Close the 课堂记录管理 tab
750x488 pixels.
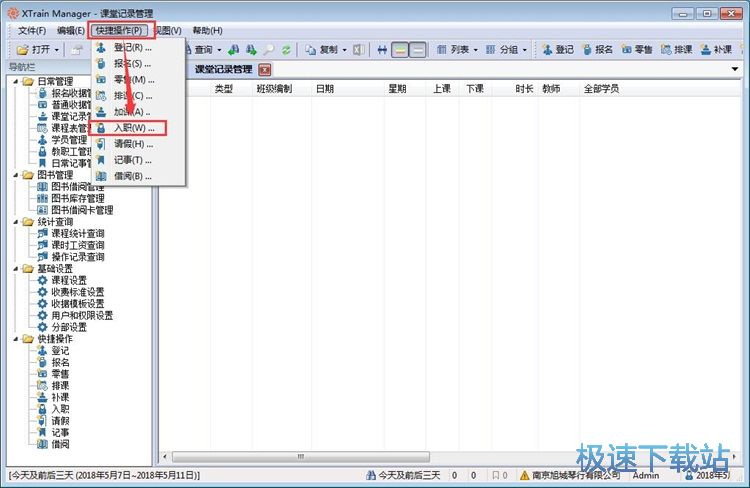[265, 70]
